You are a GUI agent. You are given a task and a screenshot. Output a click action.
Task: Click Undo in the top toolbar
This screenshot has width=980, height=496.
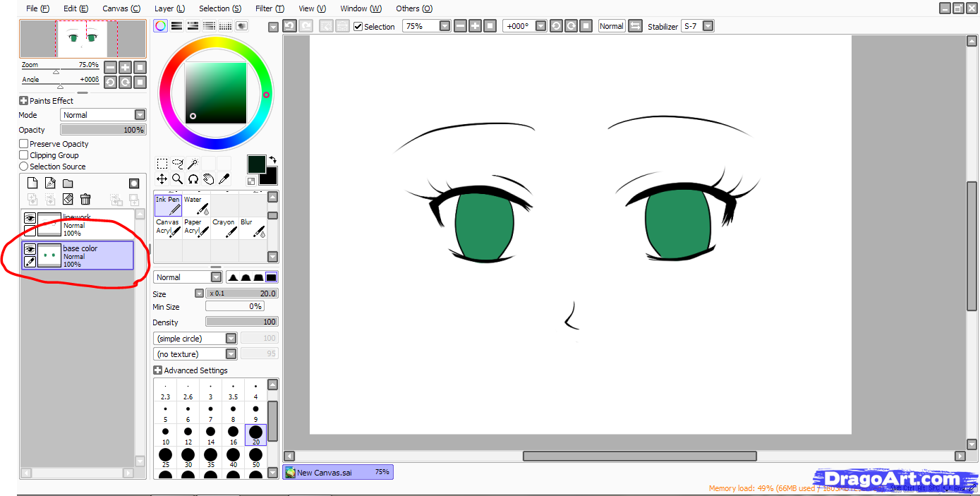pos(289,26)
